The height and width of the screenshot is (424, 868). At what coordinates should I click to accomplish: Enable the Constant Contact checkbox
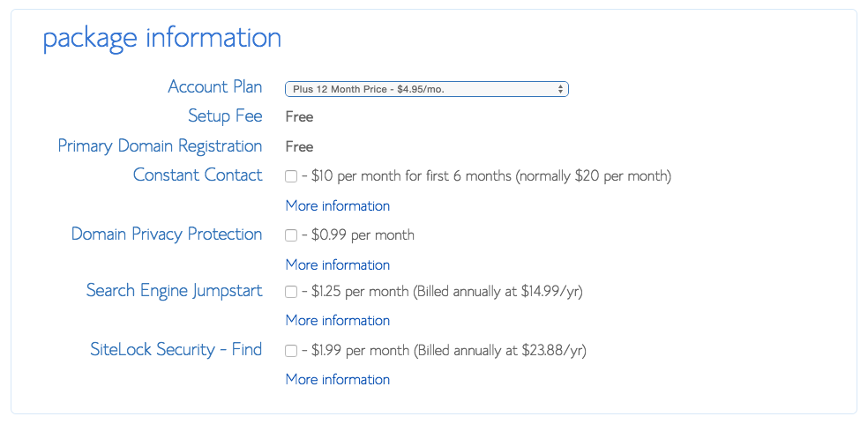tap(291, 176)
